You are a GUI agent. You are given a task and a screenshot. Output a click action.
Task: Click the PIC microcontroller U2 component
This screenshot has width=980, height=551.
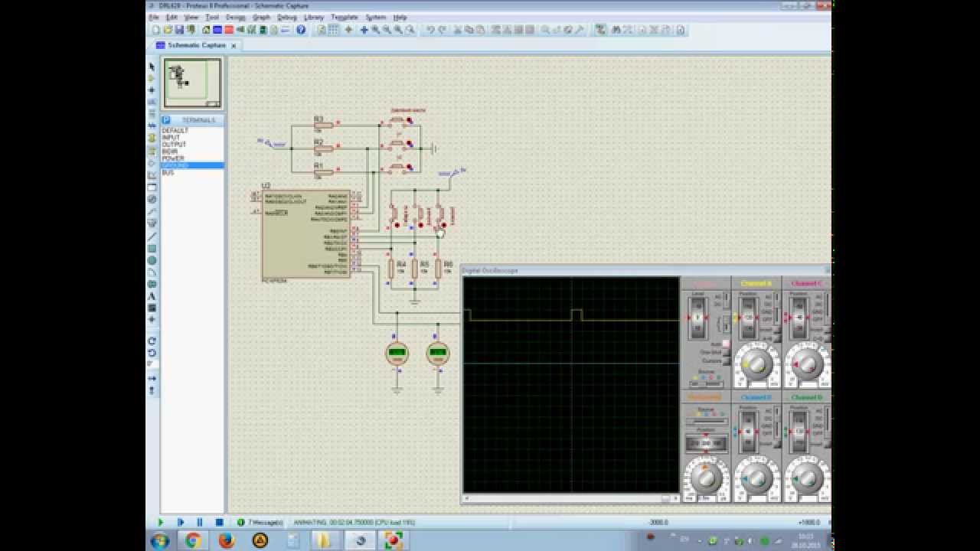pyautogui.click(x=305, y=234)
